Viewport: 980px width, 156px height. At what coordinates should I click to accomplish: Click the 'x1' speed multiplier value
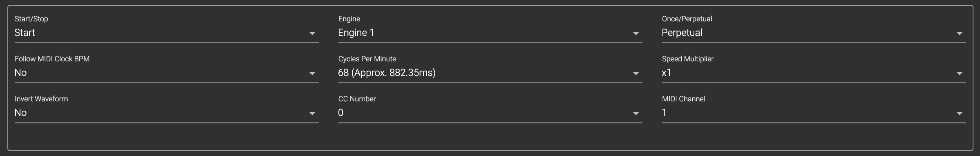tap(666, 73)
